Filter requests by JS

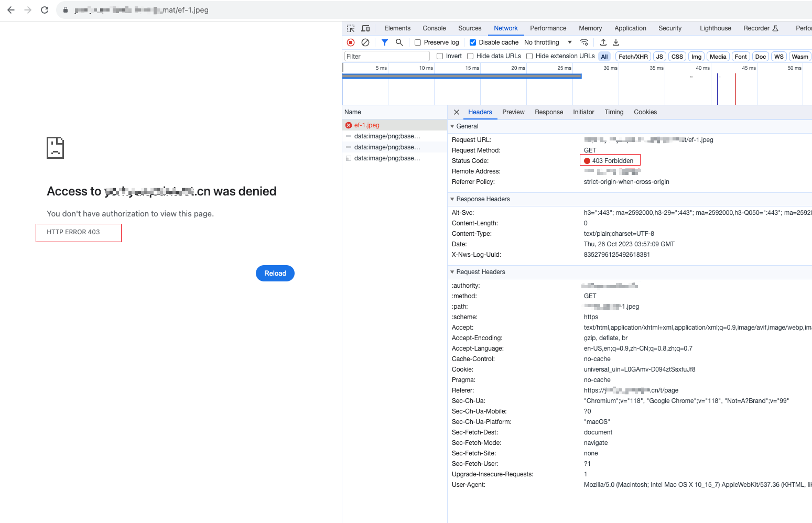[x=659, y=57]
